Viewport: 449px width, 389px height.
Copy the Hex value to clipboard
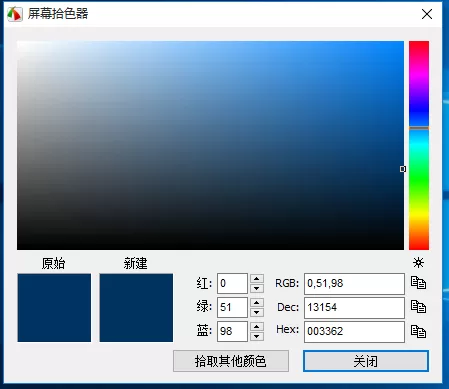click(418, 331)
